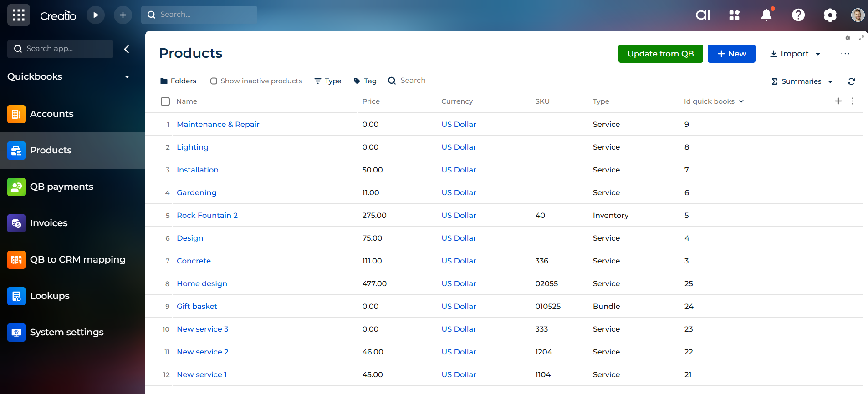The height and width of the screenshot is (394, 868).
Task: Open the small page settings gear
Action: (x=848, y=38)
